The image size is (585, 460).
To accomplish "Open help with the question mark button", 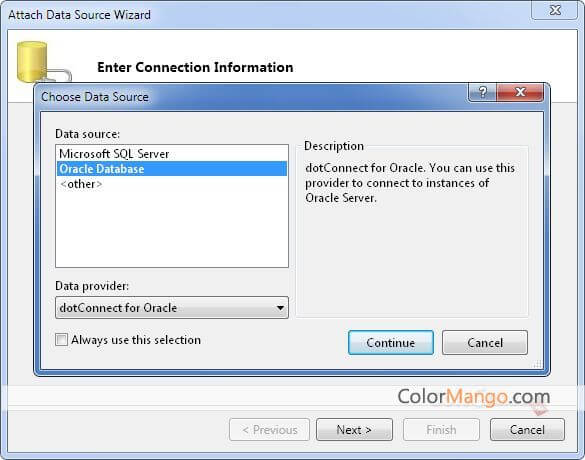I will (x=482, y=92).
